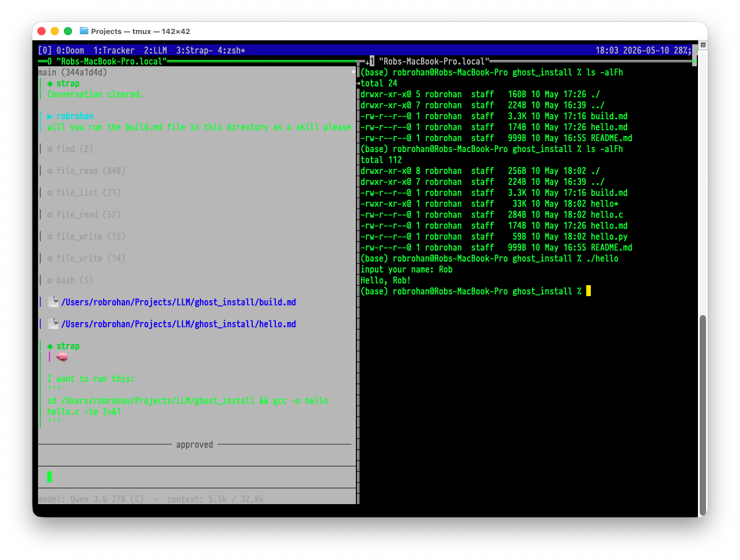Image resolution: width=740 pixels, height=560 pixels.
Task: Click "Hello, Rob!" output line
Action: point(386,281)
